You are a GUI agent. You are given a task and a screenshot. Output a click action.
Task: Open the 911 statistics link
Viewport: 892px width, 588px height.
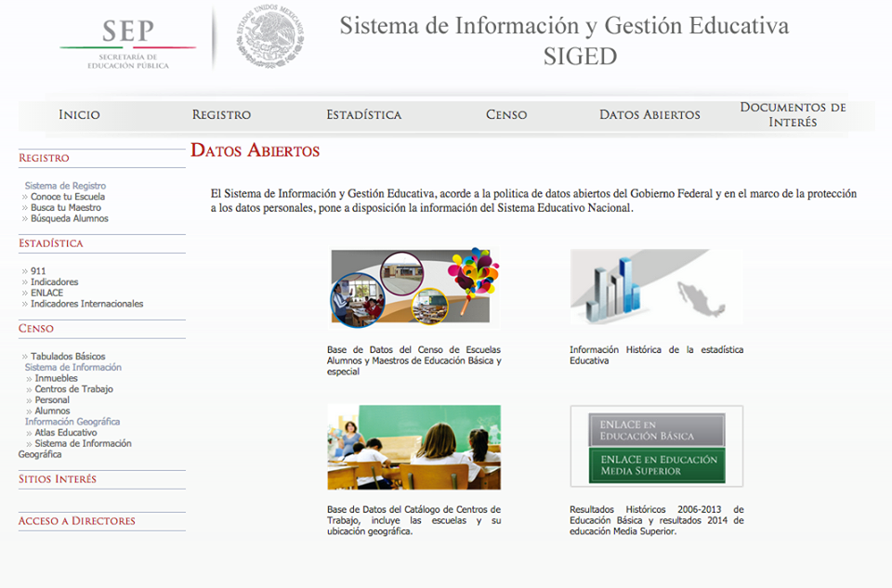coord(38,271)
